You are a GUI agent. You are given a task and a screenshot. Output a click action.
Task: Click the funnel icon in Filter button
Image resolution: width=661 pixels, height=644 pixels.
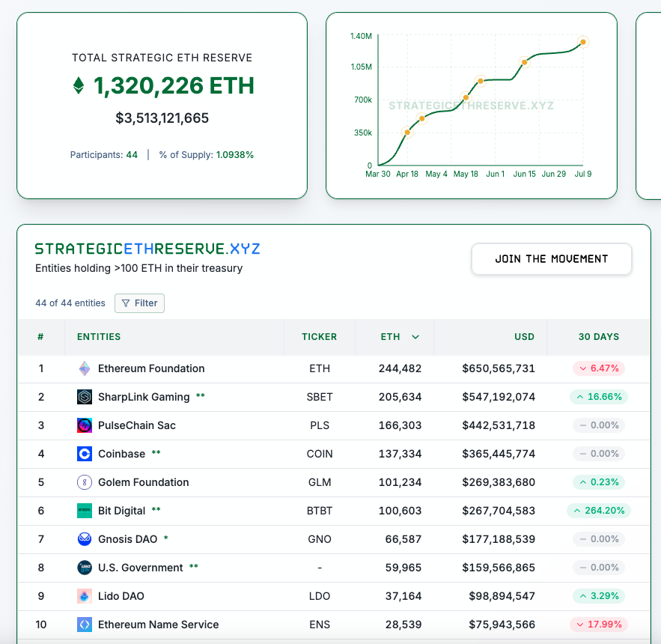[126, 303]
